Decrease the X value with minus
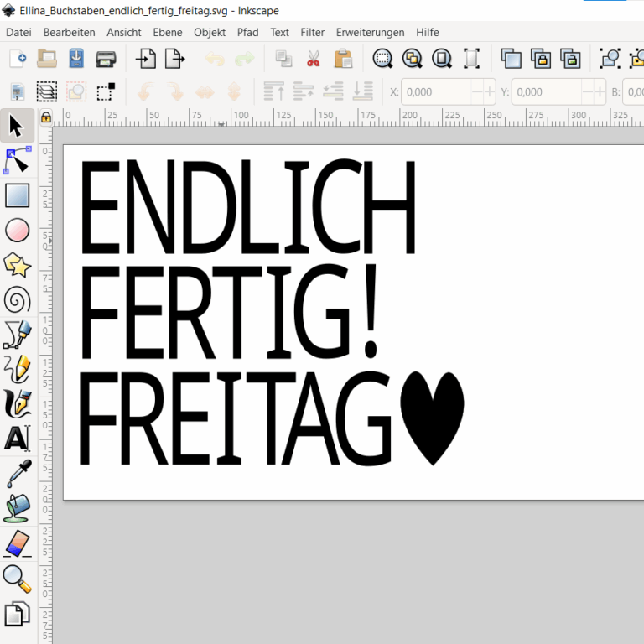This screenshot has width=644, height=644. pos(477,91)
